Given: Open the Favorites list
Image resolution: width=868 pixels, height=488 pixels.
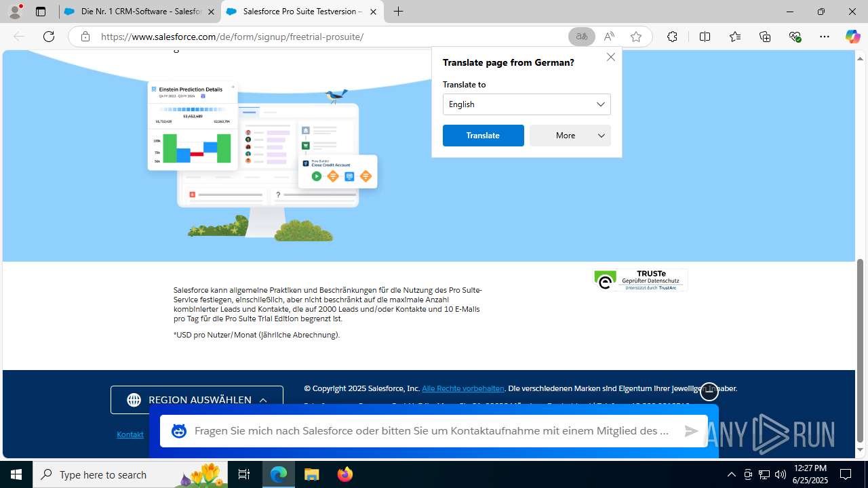Looking at the screenshot, I should pyautogui.click(x=735, y=37).
